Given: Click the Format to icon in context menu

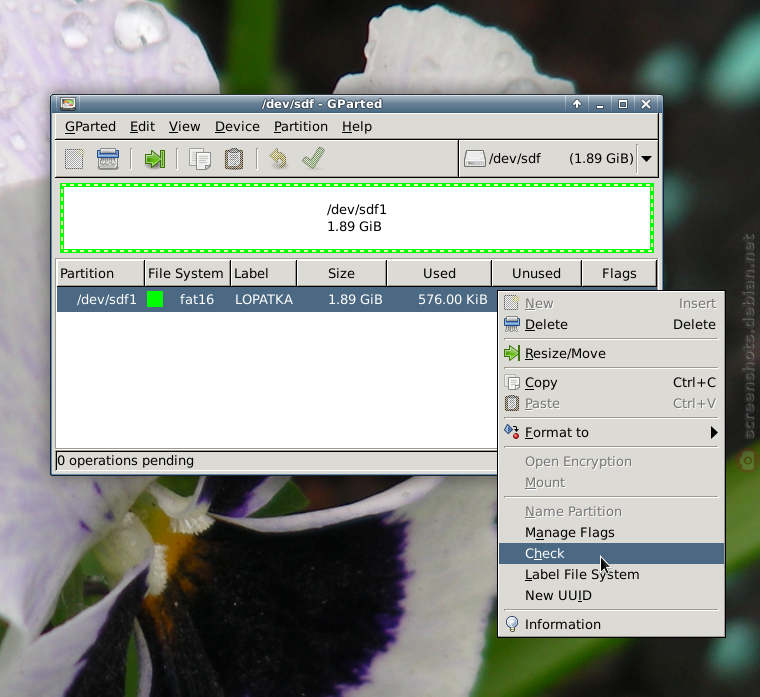Looking at the screenshot, I should pyautogui.click(x=512, y=431).
